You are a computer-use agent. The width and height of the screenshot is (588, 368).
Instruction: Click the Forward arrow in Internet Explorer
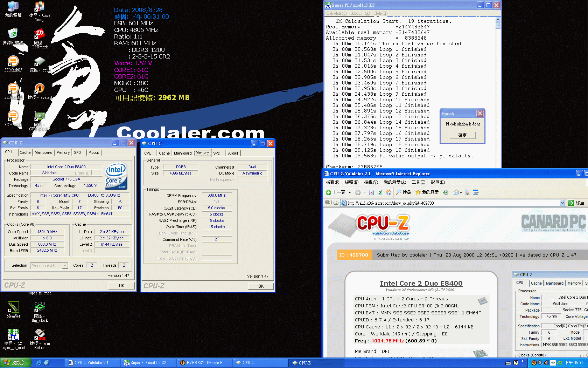pyautogui.click(x=358, y=192)
